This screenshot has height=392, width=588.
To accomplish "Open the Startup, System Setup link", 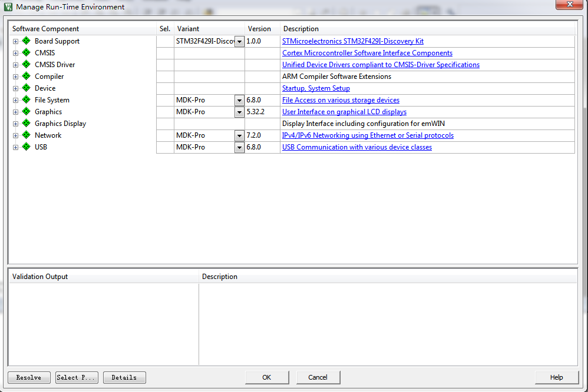I will click(x=316, y=88).
